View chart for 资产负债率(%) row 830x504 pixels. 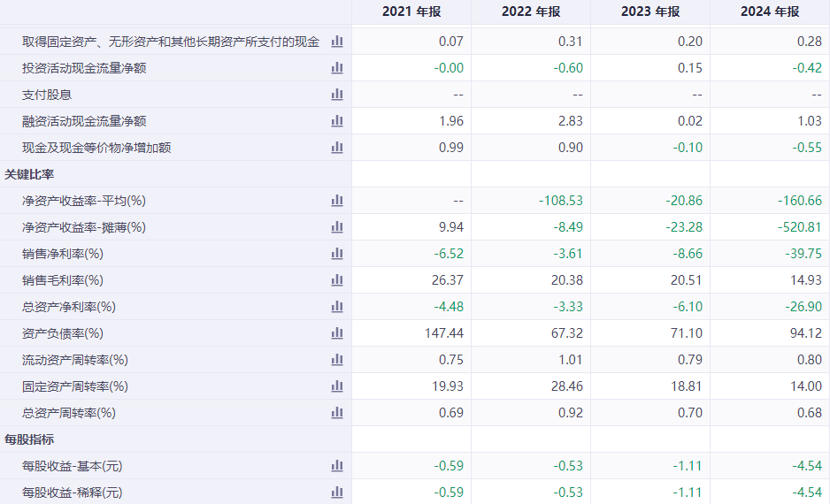point(336,333)
